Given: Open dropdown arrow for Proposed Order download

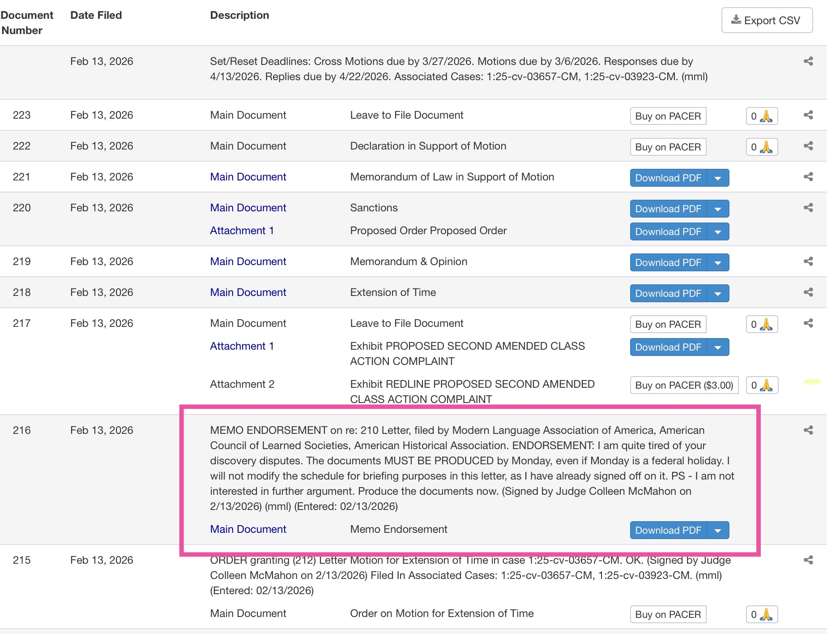Looking at the screenshot, I should click(718, 231).
